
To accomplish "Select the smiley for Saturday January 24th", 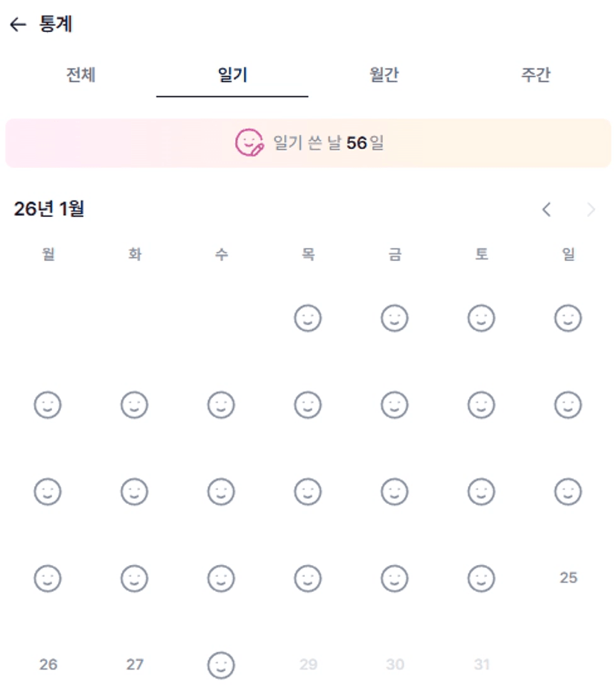I will (x=481, y=578).
